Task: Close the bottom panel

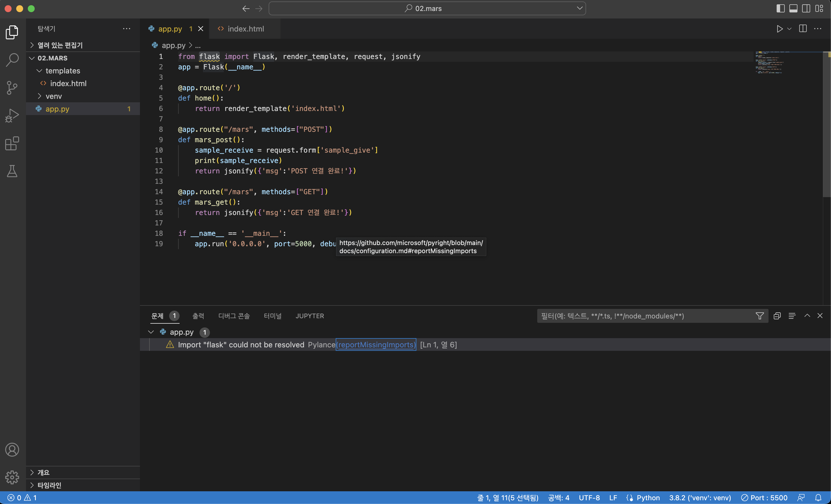Action: pyautogui.click(x=820, y=316)
